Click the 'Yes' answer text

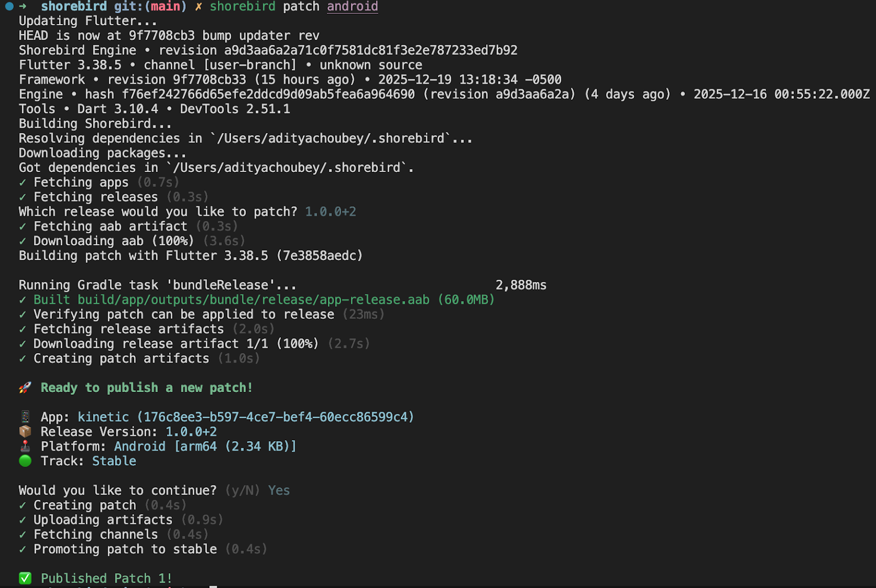click(279, 491)
